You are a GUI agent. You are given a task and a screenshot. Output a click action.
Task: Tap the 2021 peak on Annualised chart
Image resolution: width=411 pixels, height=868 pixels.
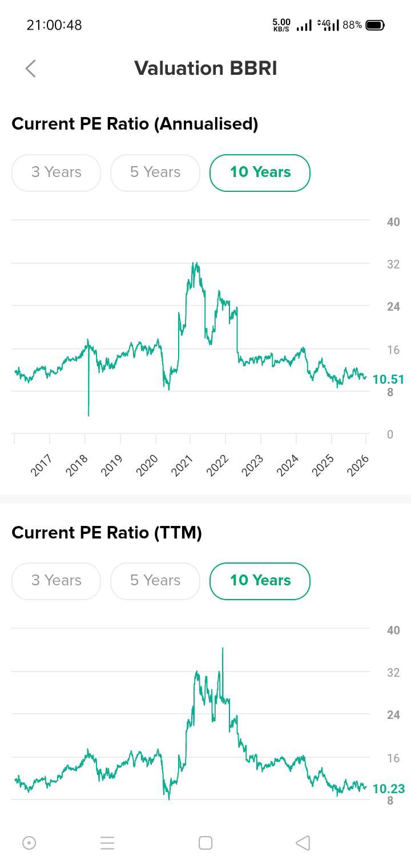(195, 265)
